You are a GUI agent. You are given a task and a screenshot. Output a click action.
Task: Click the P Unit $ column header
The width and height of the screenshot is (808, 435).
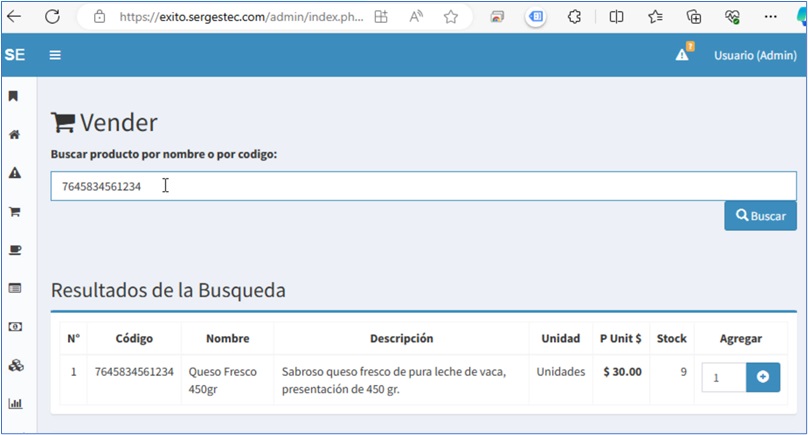coord(620,339)
